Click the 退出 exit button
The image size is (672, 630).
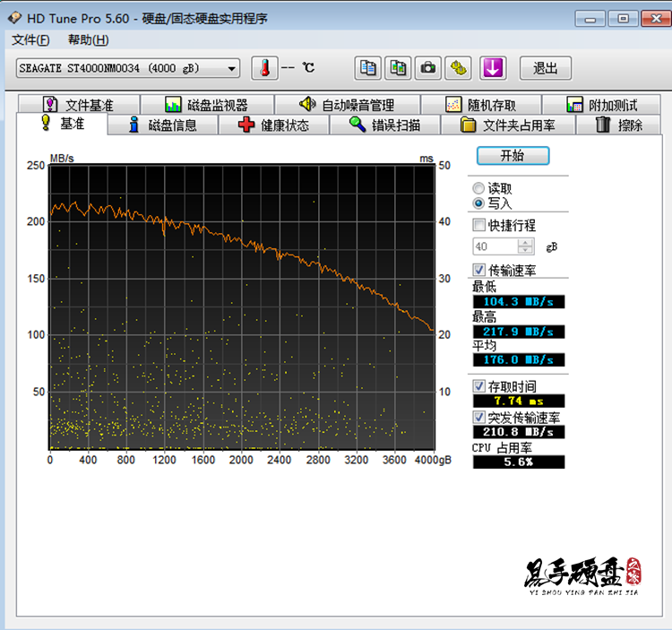pos(546,68)
